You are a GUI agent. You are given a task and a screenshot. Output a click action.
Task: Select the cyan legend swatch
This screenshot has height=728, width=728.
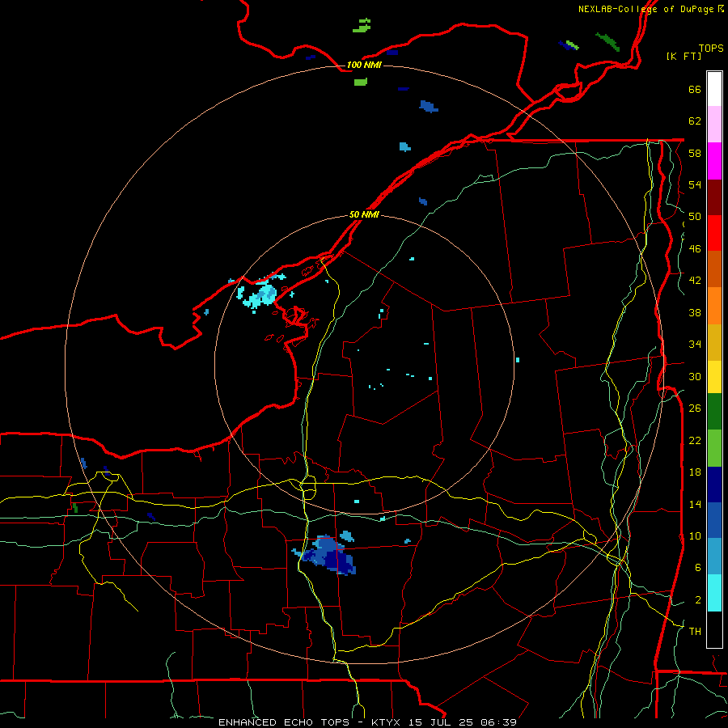point(714,593)
